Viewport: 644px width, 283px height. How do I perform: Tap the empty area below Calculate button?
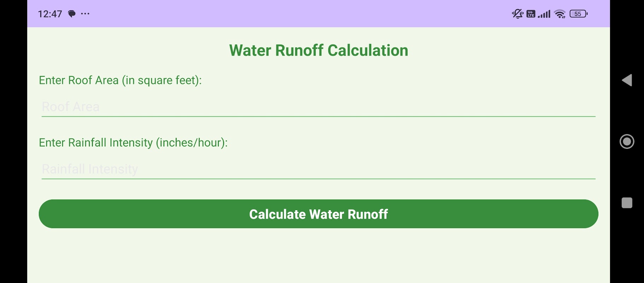point(318,256)
